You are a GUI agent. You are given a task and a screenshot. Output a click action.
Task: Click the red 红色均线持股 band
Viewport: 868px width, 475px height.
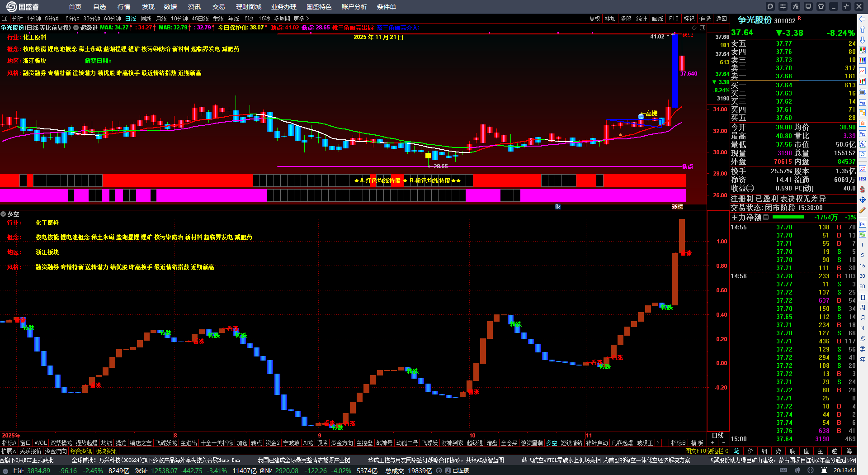pyautogui.click(x=343, y=180)
